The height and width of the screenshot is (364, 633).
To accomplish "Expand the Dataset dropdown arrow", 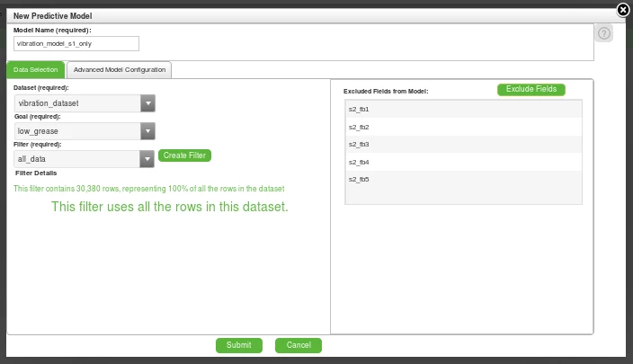I will (148, 103).
